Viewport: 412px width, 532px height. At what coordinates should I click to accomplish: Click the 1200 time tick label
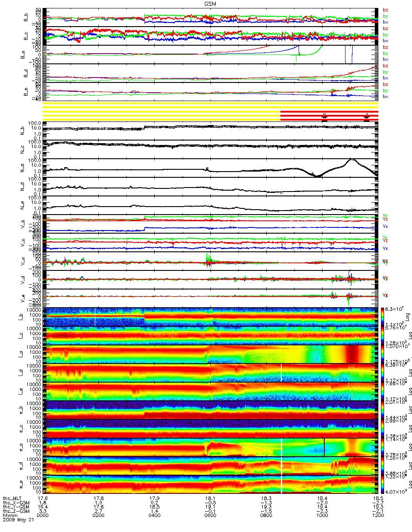click(x=378, y=516)
